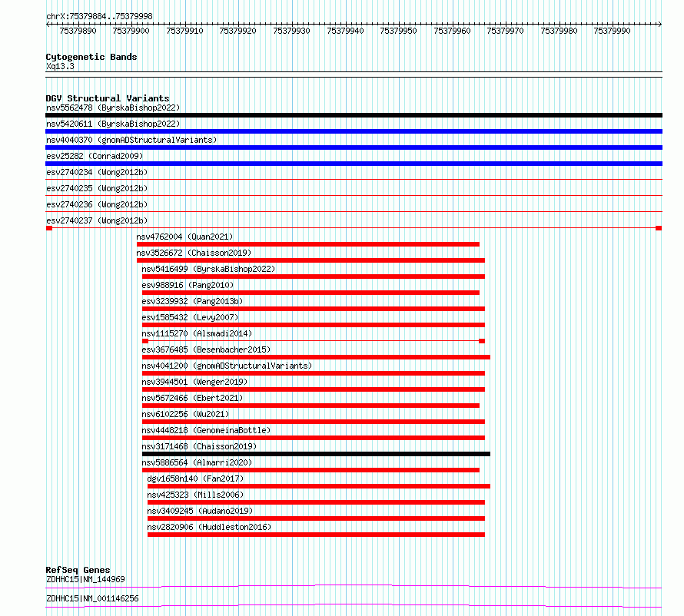Click esv988916 (Pang2010) label
Image resolution: width=684 pixels, height=616 pixels.
pyautogui.click(x=188, y=285)
